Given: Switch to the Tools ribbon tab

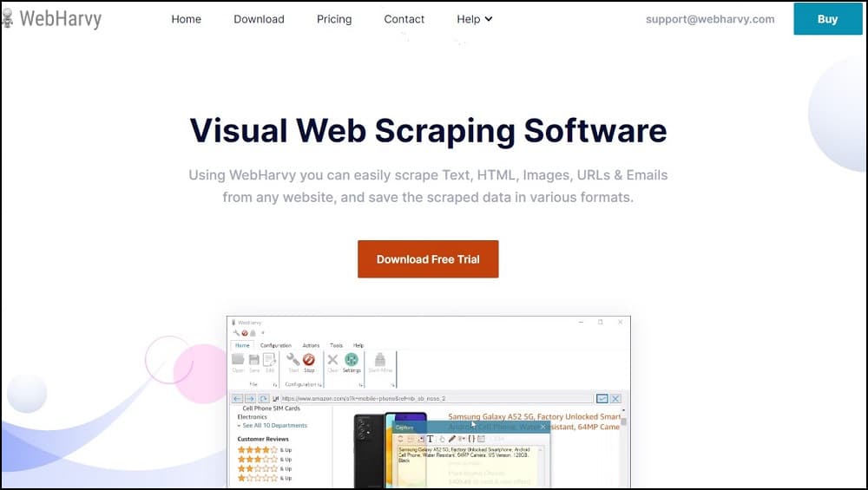Looking at the screenshot, I should tap(336, 345).
